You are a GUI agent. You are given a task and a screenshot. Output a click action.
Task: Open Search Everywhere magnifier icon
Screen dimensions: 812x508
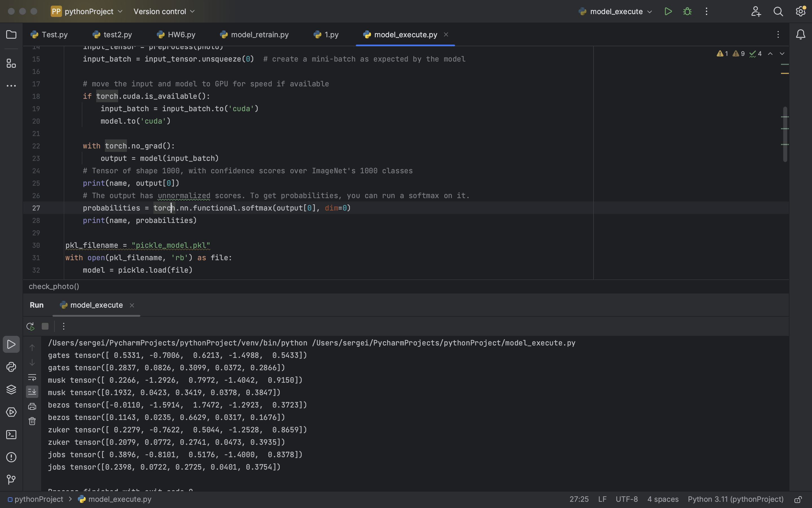pyautogui.click(x=778, y=11)
